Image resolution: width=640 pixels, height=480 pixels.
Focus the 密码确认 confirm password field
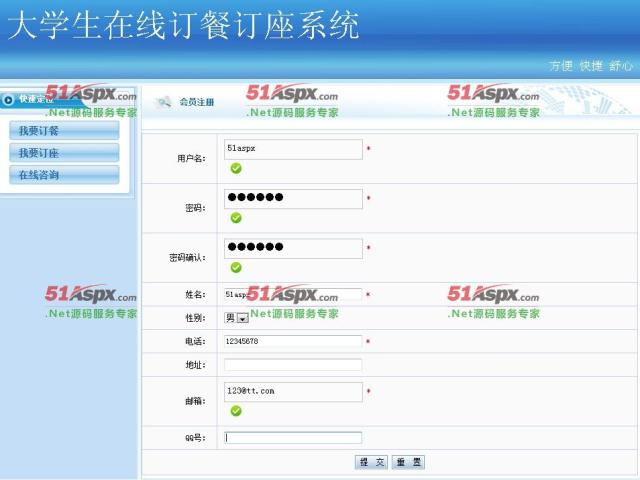pyautogui.click(x=293, y=248)
